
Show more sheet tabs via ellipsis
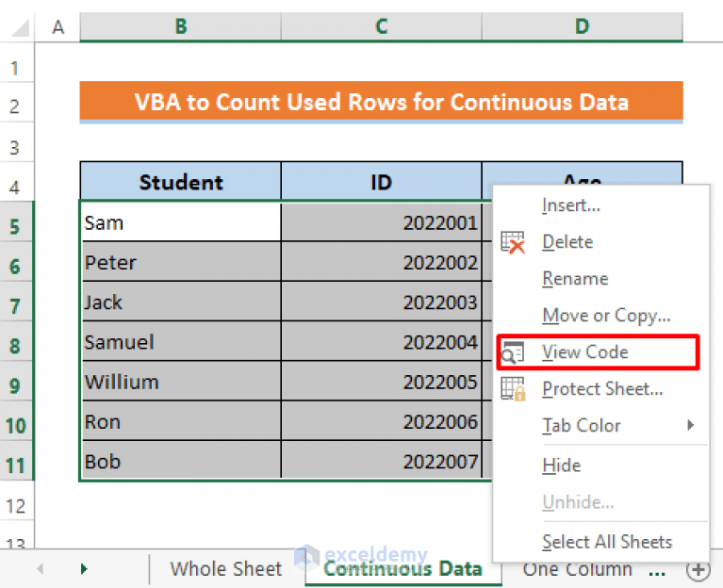657,573
